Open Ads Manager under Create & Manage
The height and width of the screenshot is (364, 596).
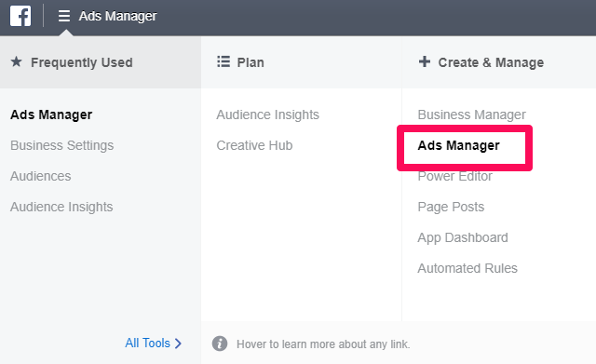[459, 145]
